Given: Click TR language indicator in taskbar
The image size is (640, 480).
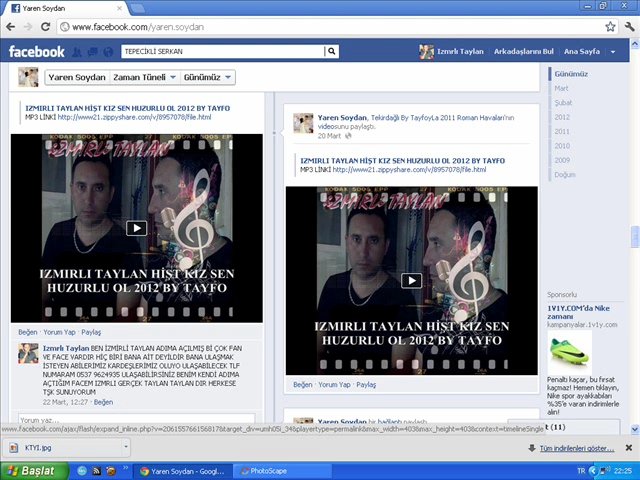Looking at the screenshot, I should (x=581, y=471).
